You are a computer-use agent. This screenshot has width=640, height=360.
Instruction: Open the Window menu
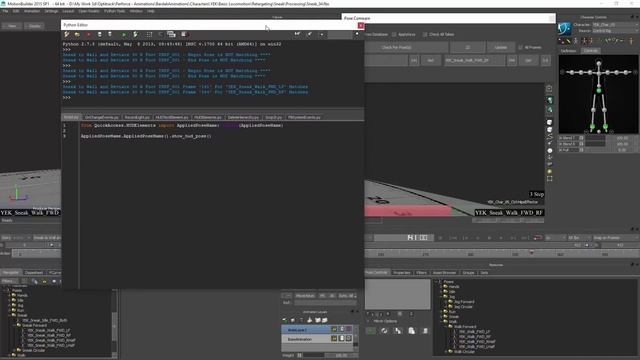tap(136, 11)
